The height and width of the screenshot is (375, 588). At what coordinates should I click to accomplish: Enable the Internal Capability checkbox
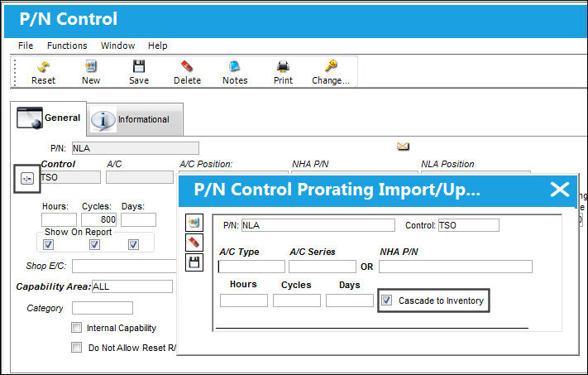77,328
